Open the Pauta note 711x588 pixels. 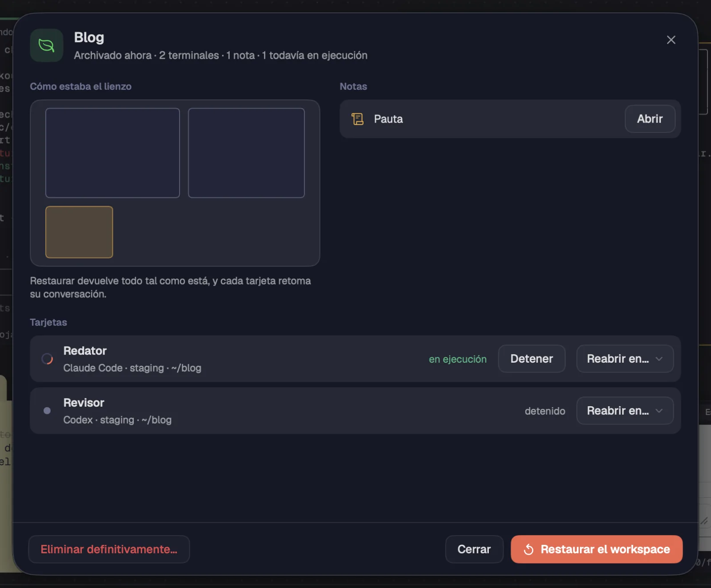pyautogui.click(x=650, y=119)
